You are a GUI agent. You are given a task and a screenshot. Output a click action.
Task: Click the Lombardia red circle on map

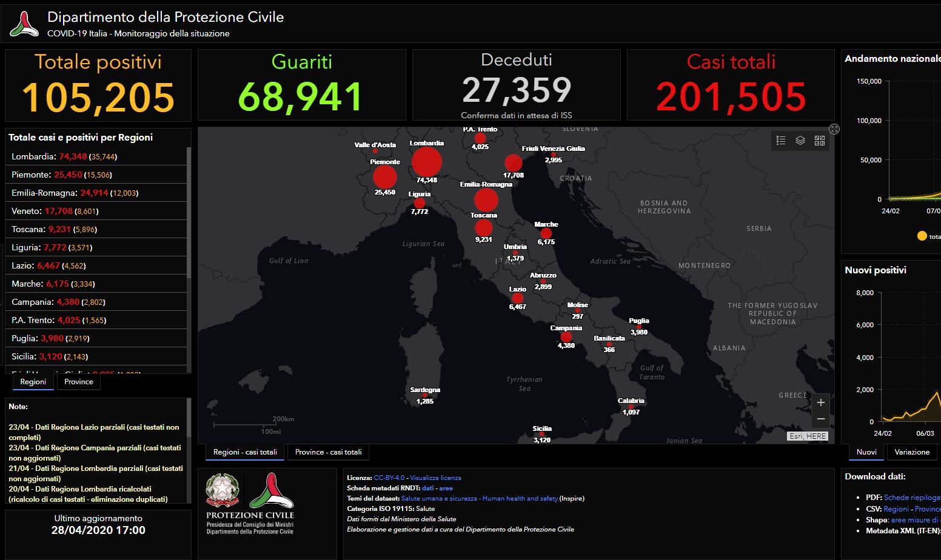(427, 162)
